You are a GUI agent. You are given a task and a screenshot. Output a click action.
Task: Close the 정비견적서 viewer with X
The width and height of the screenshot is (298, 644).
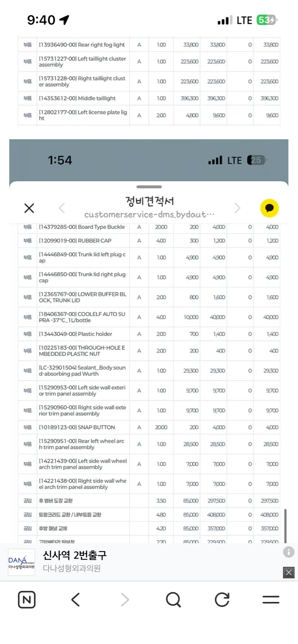click(x=29, y=208)
